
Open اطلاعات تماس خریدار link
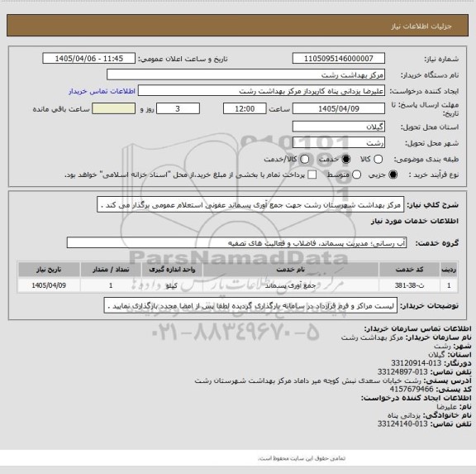[102, 91]
